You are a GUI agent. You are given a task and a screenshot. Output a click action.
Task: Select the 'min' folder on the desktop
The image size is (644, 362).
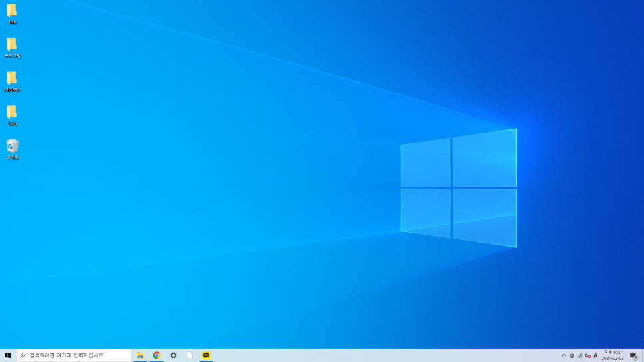pos(12,14)
